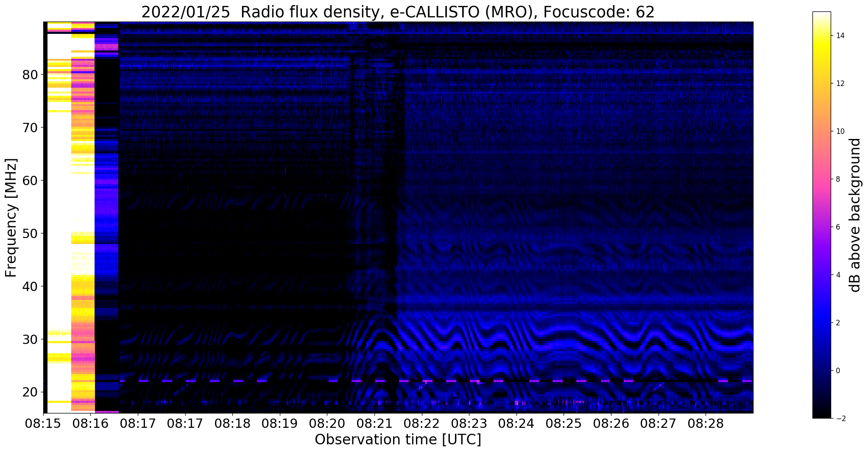Click the colorbar tick value 14
Screen dimensions: 868x452
point(840,36)
